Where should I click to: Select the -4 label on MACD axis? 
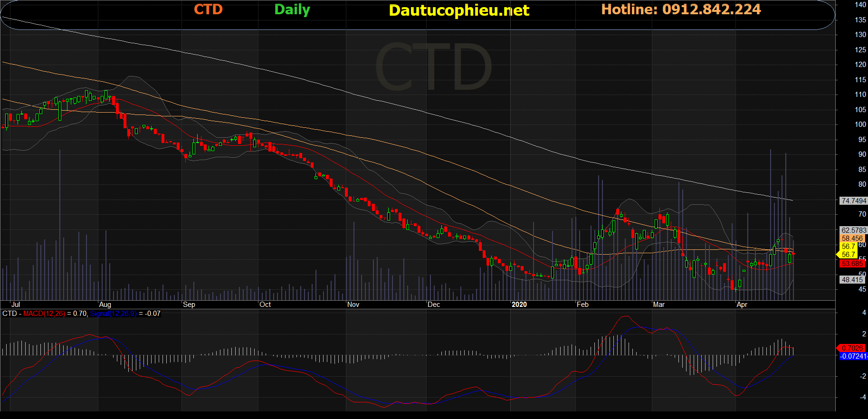tap(863, 397)
